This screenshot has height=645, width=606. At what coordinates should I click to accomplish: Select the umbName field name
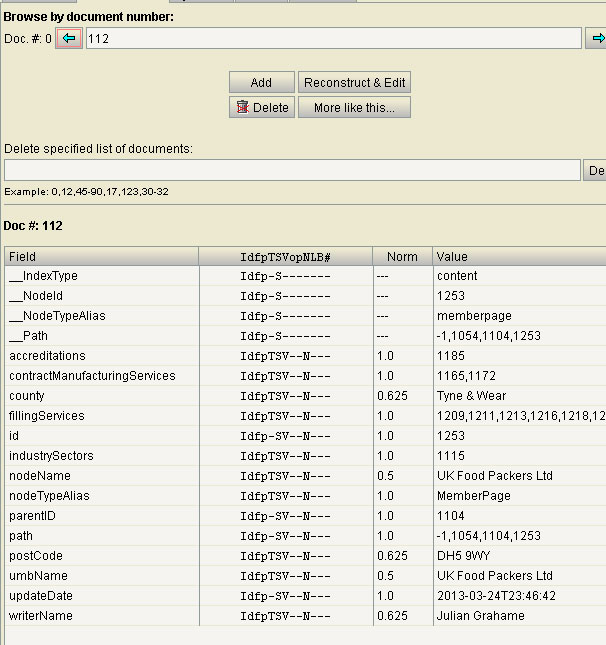[38, 576]
